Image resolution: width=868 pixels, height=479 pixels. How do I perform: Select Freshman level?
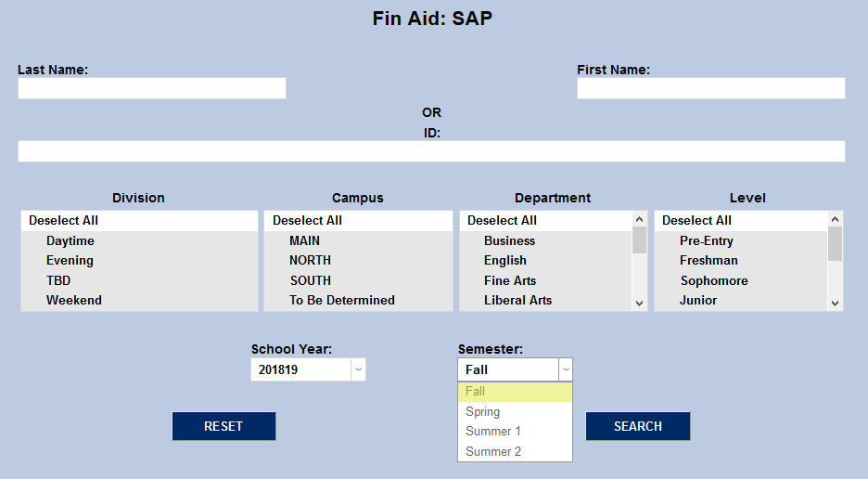741,261
